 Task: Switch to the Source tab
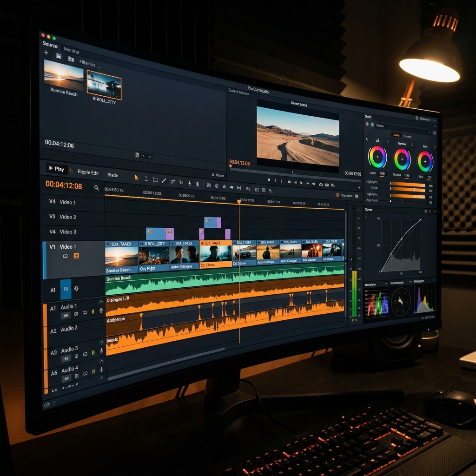tap(50, 45)
